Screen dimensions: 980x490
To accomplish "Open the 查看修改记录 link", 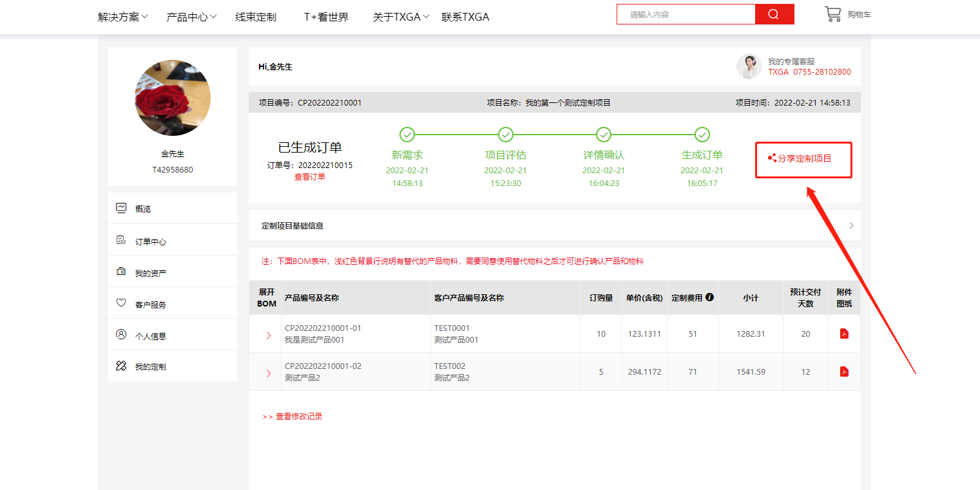I will click(298, 417).
